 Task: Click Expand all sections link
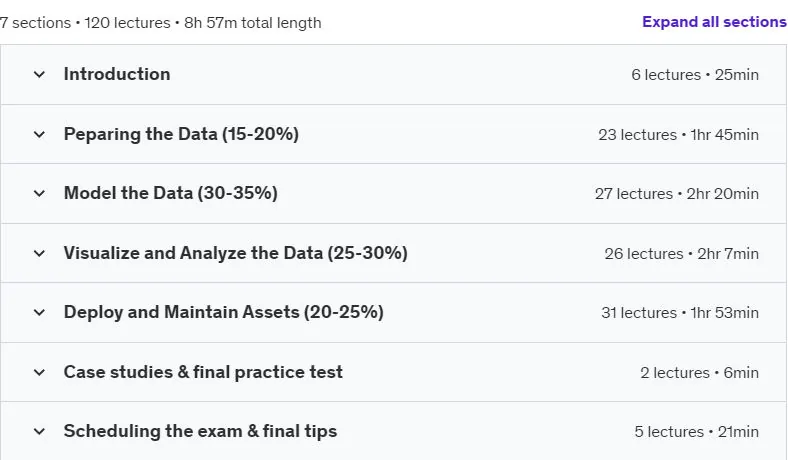714,22
